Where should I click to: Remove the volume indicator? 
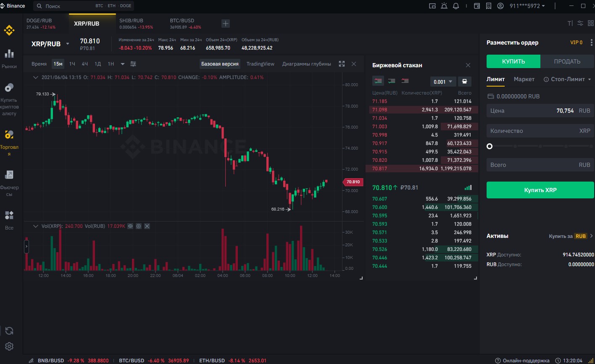click(x=147, y=226)
